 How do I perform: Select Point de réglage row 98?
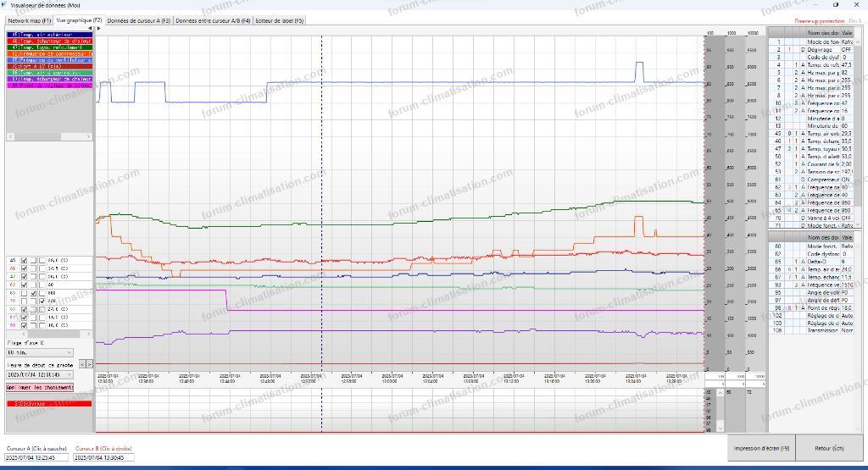[813, 307]
